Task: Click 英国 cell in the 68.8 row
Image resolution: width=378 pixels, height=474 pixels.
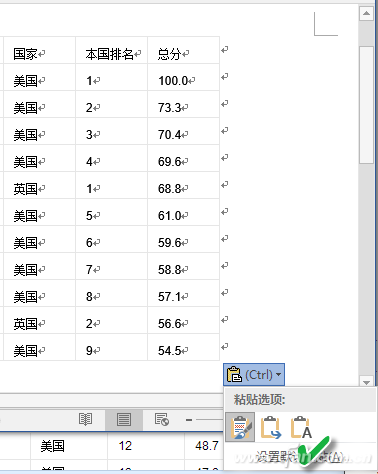Action: click(40, 185)
